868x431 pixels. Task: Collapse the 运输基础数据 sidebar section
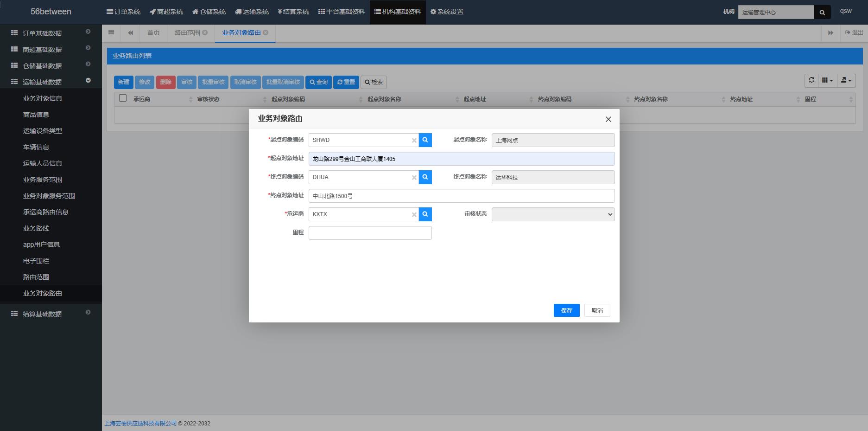[x=51, y=82]
